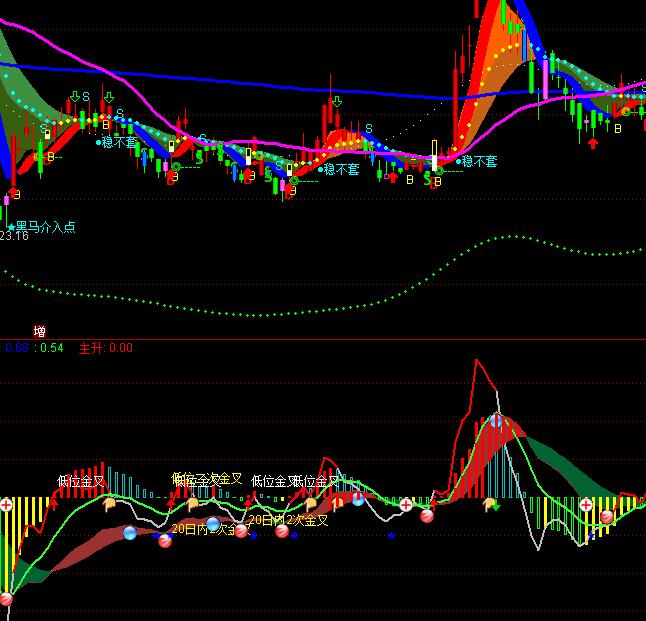Click the green down-arrow above the central red candles
The height and width of the screenshot is (621, 646).
[337, 101]
